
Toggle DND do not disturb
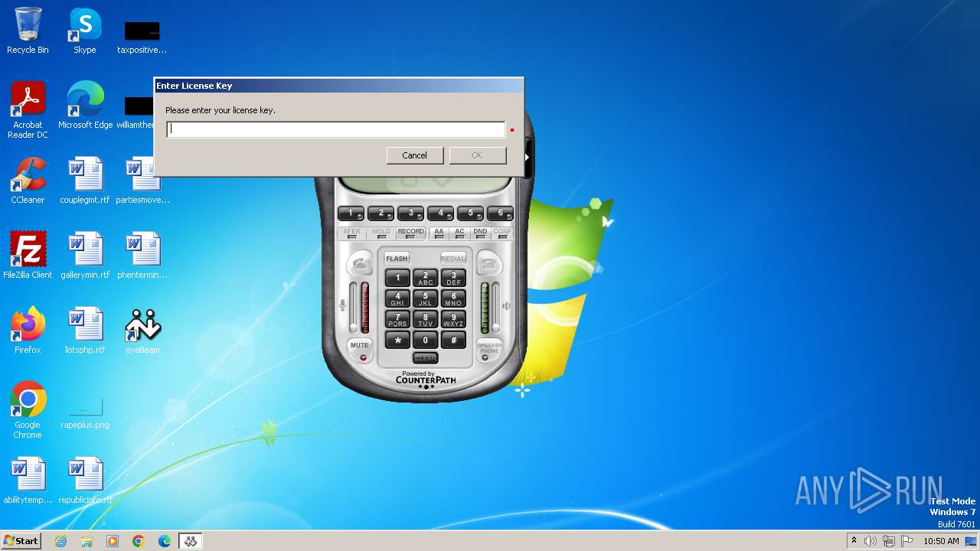pyautogui.click(x=480, y=233)
